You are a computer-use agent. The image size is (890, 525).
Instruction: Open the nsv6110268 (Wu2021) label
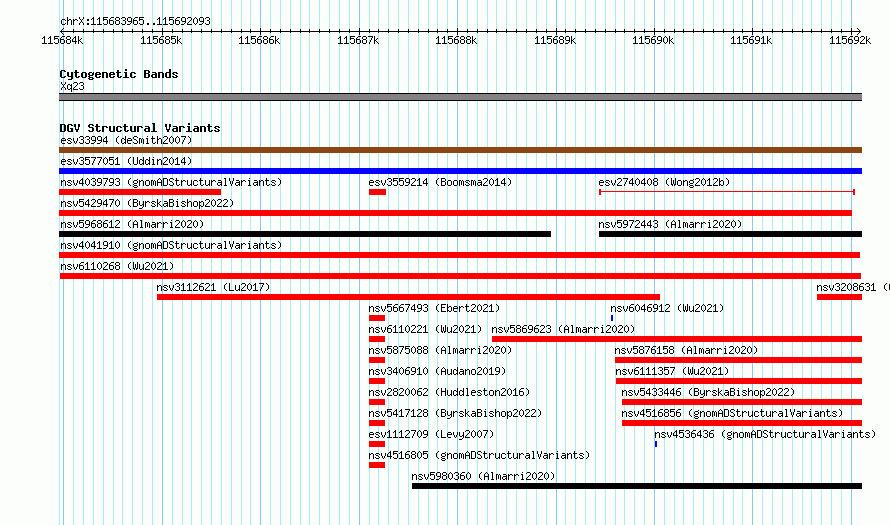pos(117,266)
